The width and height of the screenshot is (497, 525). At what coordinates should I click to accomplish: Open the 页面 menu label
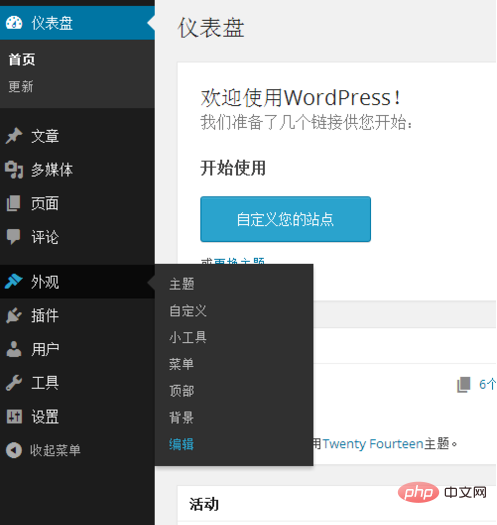click(x=45, y=203)
